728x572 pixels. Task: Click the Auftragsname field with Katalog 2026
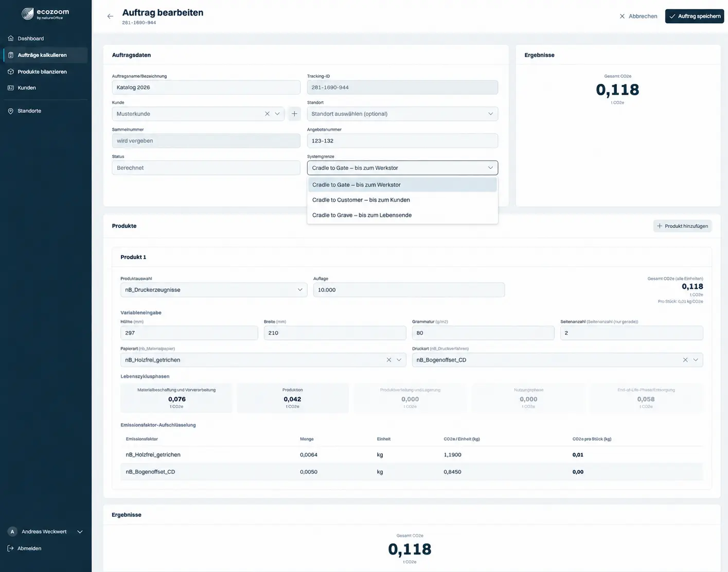pyautogui.click(x=206, y=88)
